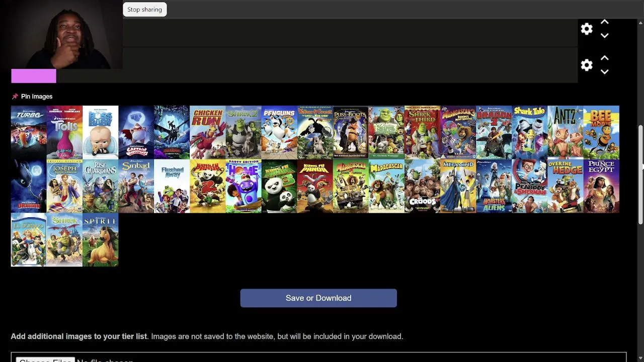Choose the Antz poster
The width and height of the screenshot is (644, 362).
565,132
